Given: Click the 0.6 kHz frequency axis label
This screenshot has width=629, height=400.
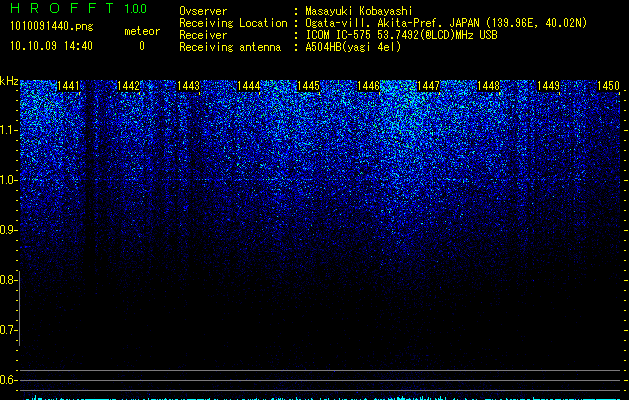Looking at the screenshot, I should coord(7,380).
